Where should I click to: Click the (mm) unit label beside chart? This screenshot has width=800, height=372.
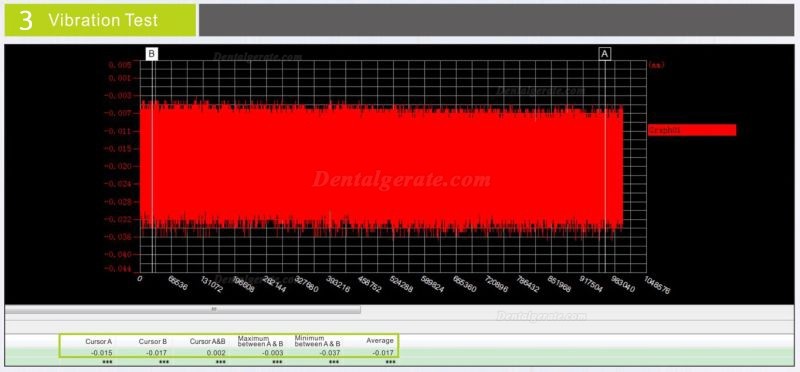657,65
